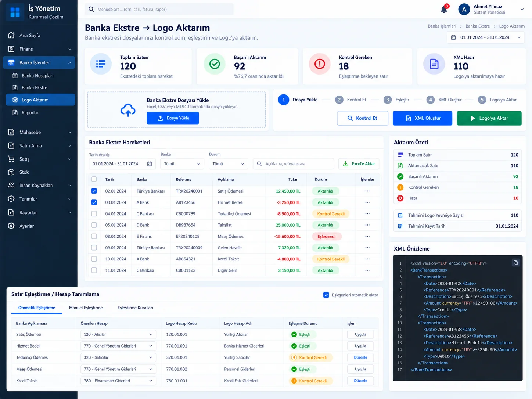Click the Excel'e Aktar button

click(x=359, y=164)
